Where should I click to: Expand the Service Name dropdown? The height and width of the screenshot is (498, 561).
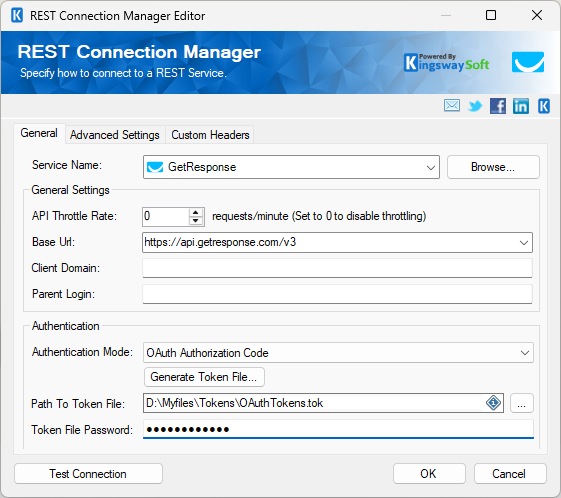[x=431, y=167]
